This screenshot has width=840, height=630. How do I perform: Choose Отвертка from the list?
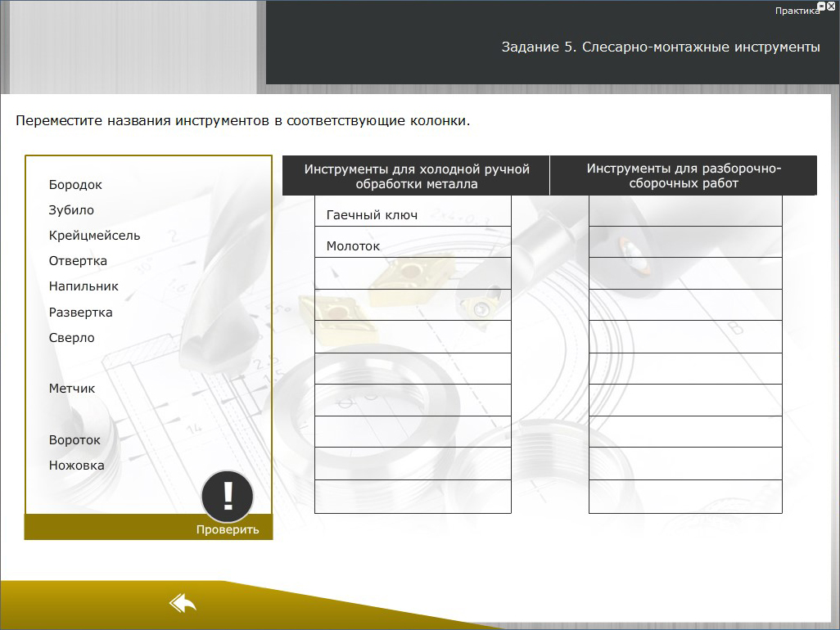coord(78,261)
